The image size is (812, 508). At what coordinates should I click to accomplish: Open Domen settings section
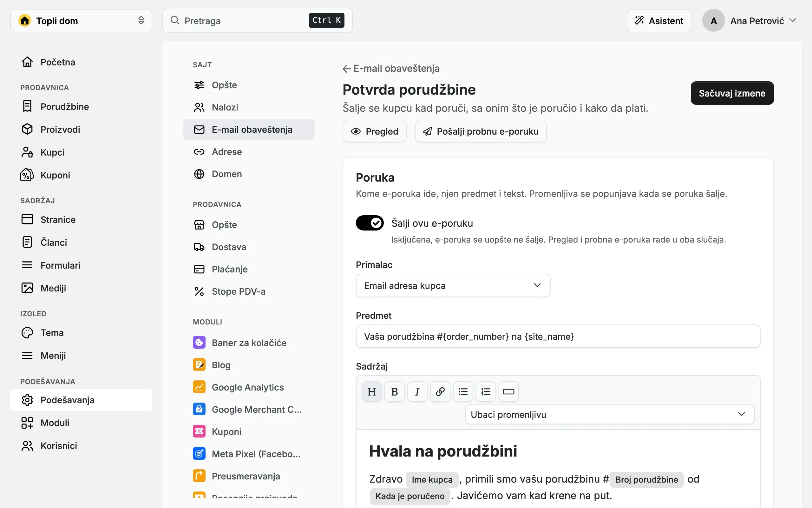(248, 174)
